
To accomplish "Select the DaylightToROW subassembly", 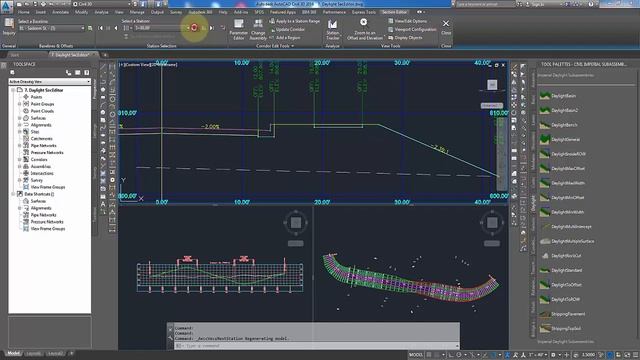I will 560,299.
